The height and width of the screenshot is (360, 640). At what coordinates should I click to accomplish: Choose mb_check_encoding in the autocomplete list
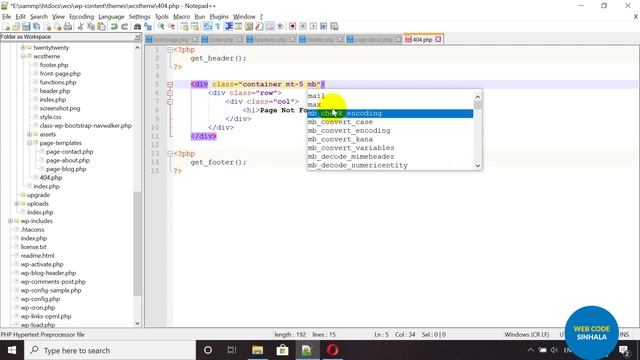coord(390,113)
